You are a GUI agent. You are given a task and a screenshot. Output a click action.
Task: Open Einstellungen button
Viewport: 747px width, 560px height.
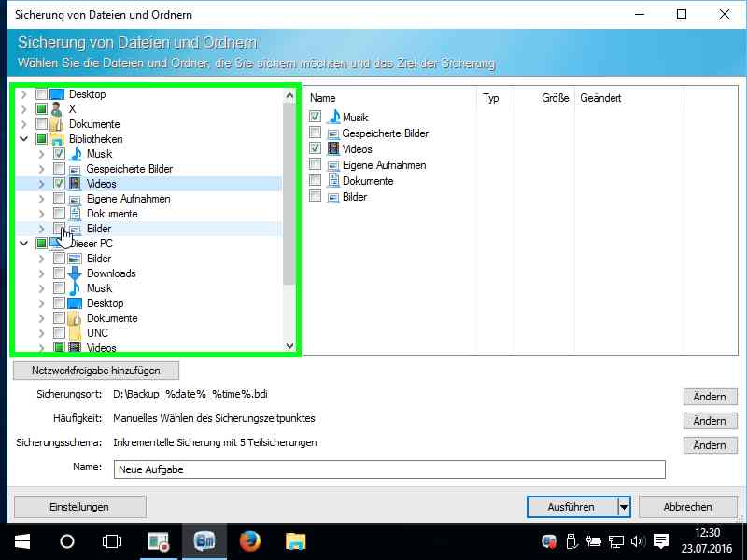point(79,507)
